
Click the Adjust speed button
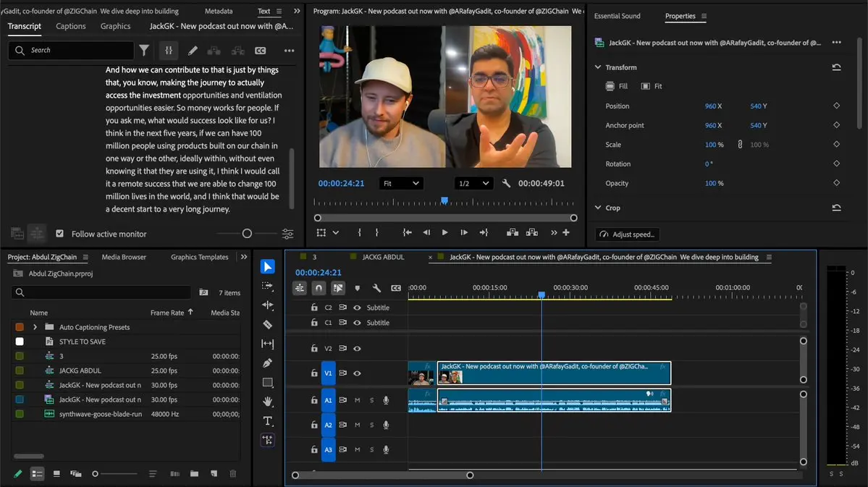coord(627,234)
